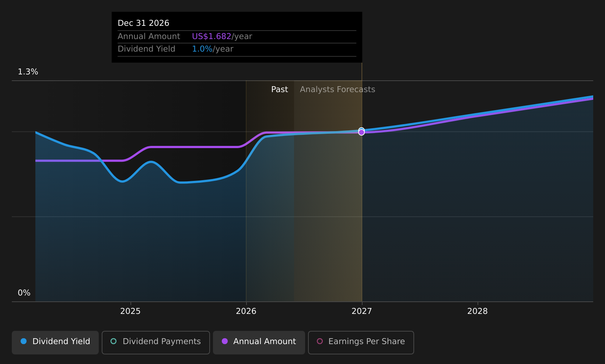The image size is (605, 364).
Task: Click the 0% y-axis label
Action: (x=24, y=293)
